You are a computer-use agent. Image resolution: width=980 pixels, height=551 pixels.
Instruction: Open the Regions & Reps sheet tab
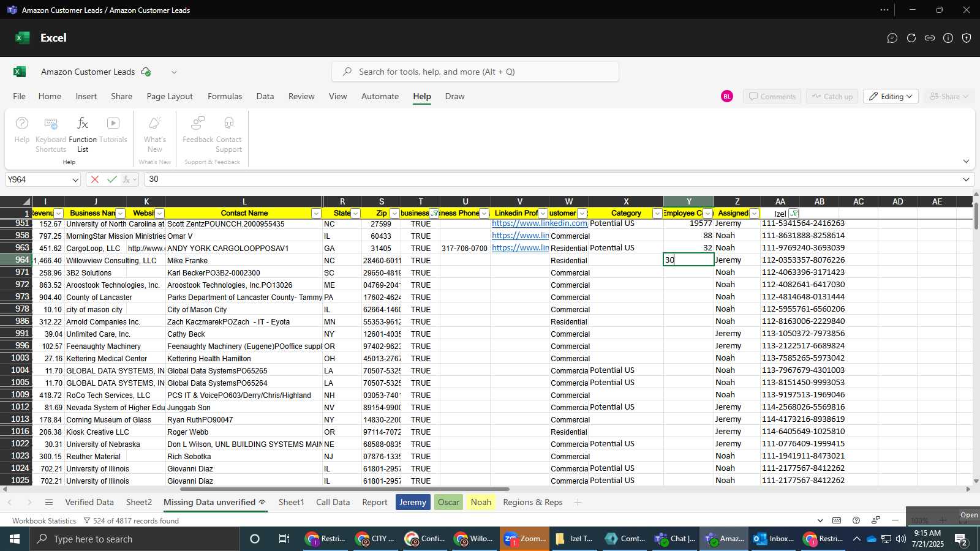tap(533, 503)
